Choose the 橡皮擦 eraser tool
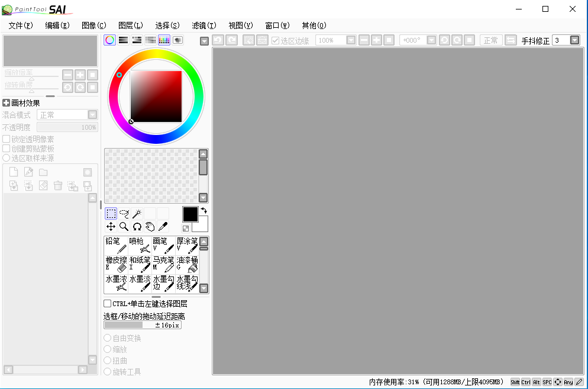Screen dimensions: 588x389 117,264
